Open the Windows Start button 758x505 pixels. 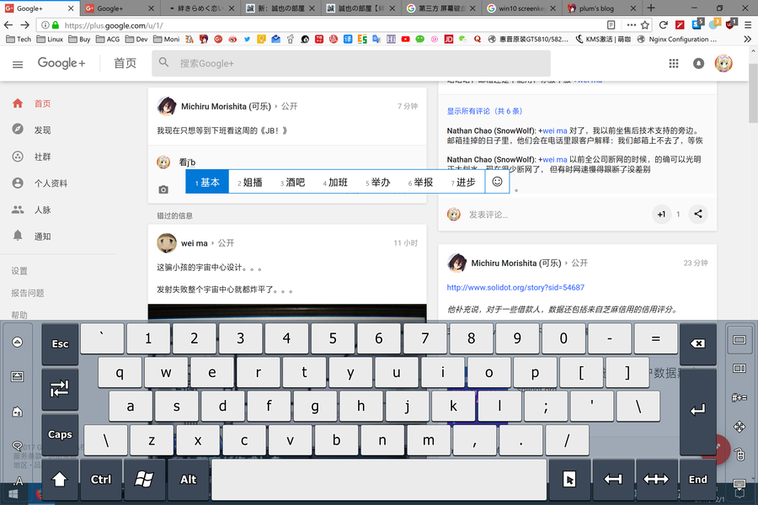(x=13, y=494)
